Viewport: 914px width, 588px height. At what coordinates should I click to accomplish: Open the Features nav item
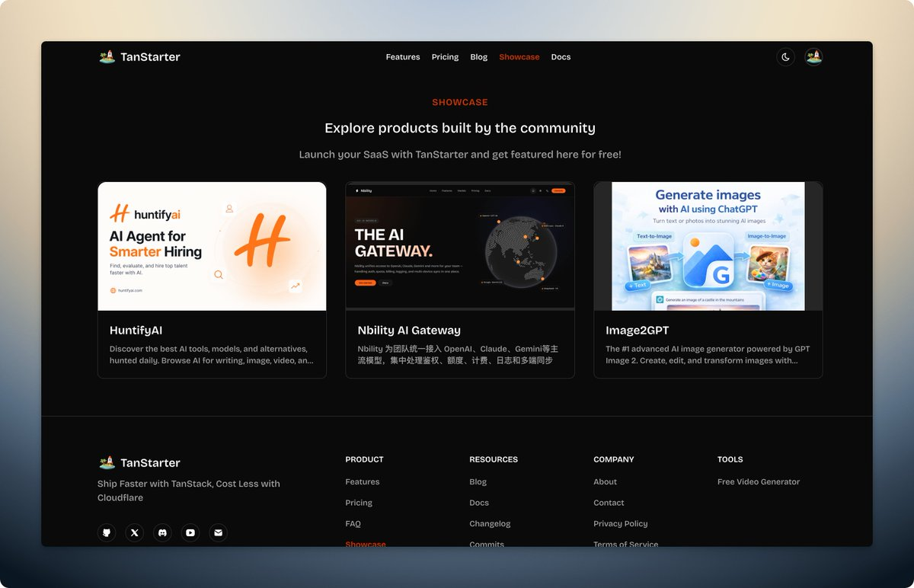(403, 57)
